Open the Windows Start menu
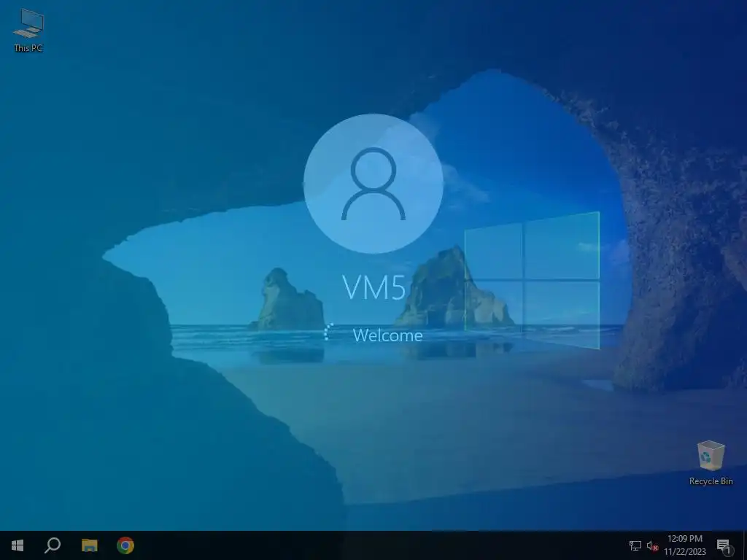 coord(18,545)
